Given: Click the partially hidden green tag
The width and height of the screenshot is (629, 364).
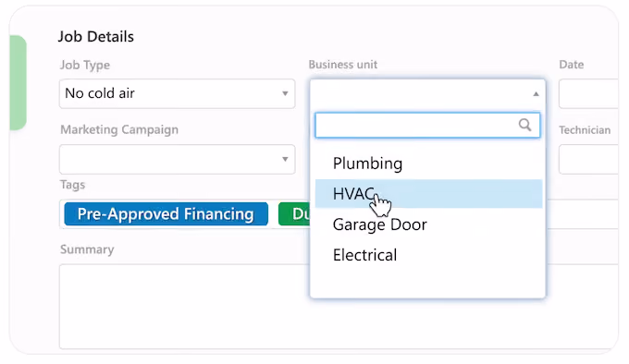Looking at the screenshot, I should coord(294,213).
